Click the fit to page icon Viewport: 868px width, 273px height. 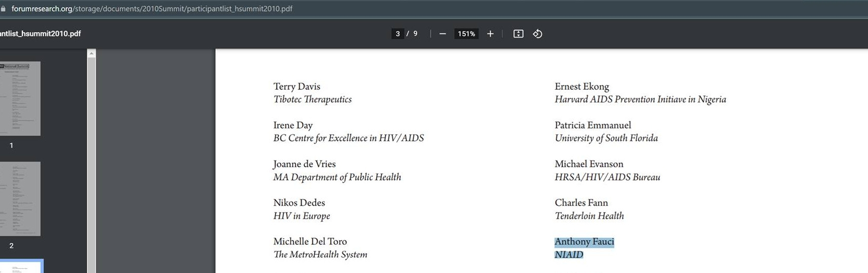tap(518, 34)
